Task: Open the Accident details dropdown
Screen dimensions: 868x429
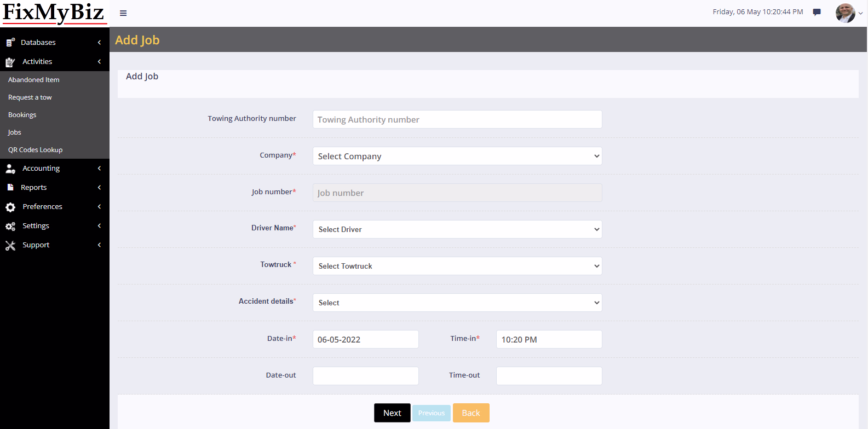Action: coord(457,303)
